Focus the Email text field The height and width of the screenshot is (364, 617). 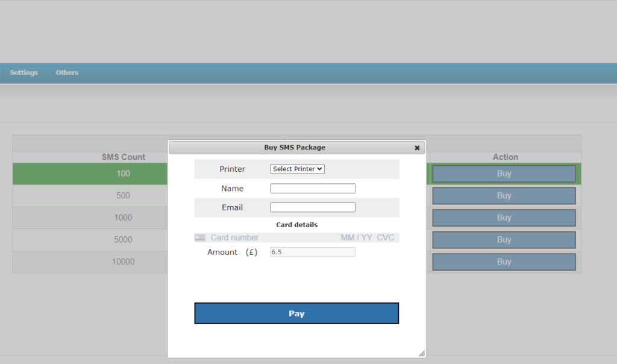click(313, 208)
